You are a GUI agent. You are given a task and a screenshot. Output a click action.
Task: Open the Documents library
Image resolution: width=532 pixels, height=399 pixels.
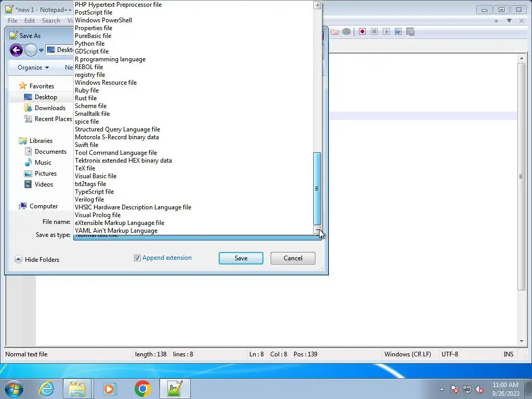coord(45,152)
